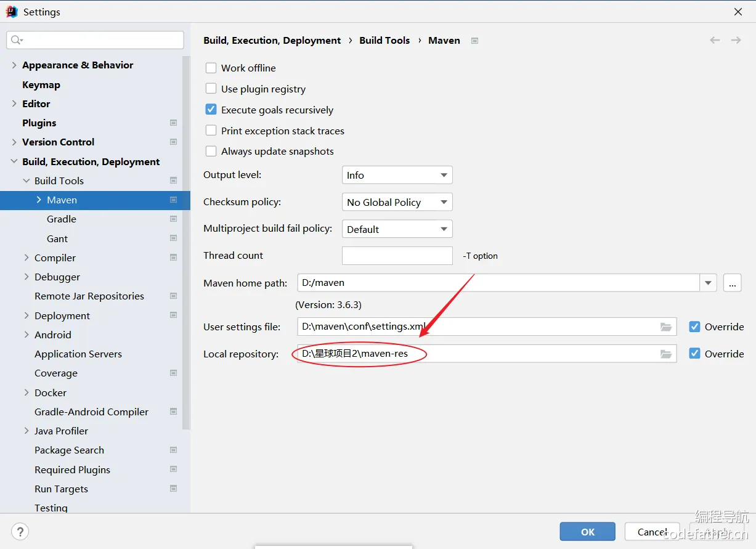
Task: Select Keymap in settings tree
Action: [41, 85]
